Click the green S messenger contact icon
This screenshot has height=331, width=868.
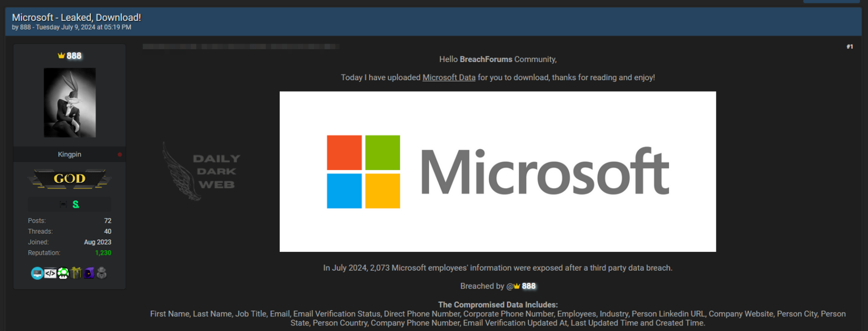(x=76, y=204)
